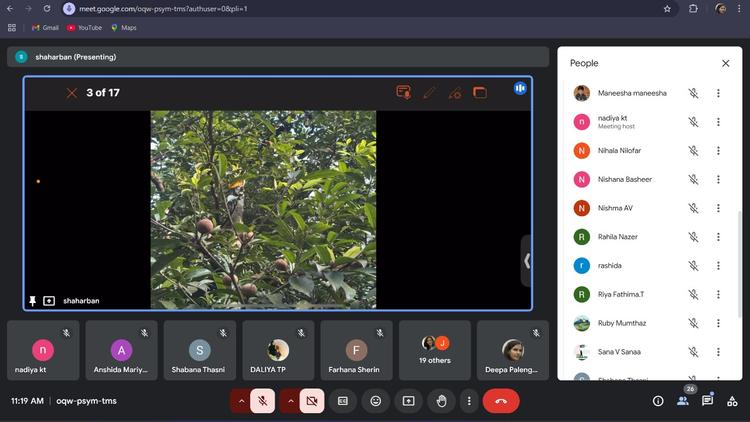Open the chat with everyone icon
Screen dimensions: 750x422
[707, 401]
